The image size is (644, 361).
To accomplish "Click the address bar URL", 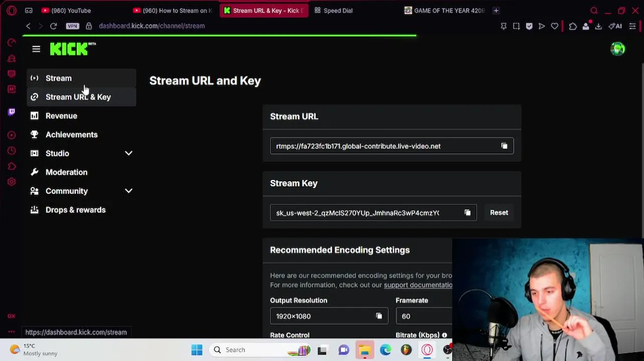I will click(151, 26).
